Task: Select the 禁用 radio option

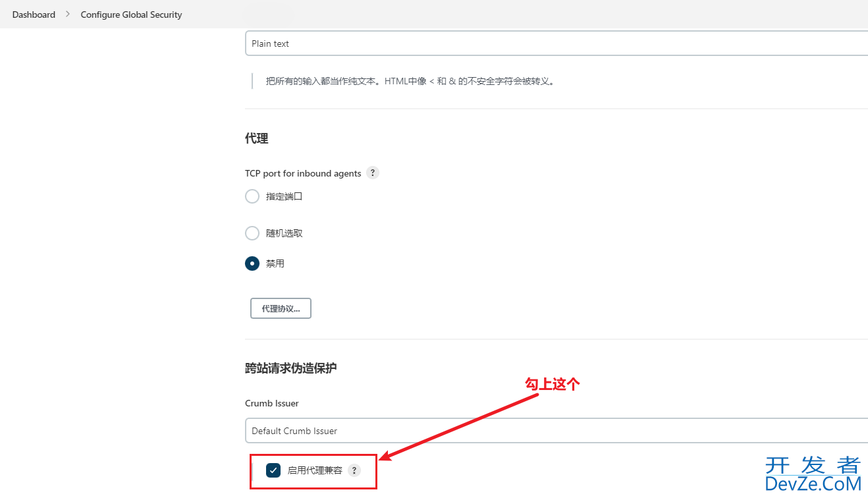Action: click(252, 263)
